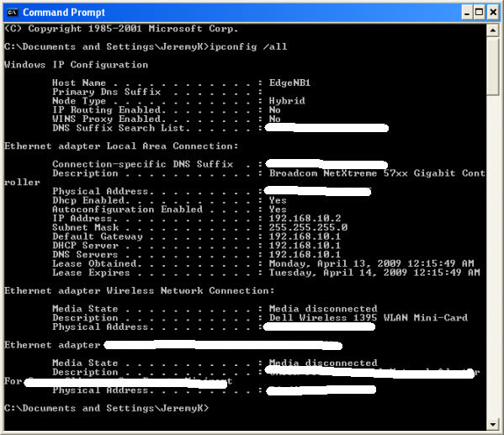Click Lease Obtained date 'Monday, April 13, 2009'
The width and height of the screenshot is (504, 435).
pyautogui.click(x=335, y=263)
